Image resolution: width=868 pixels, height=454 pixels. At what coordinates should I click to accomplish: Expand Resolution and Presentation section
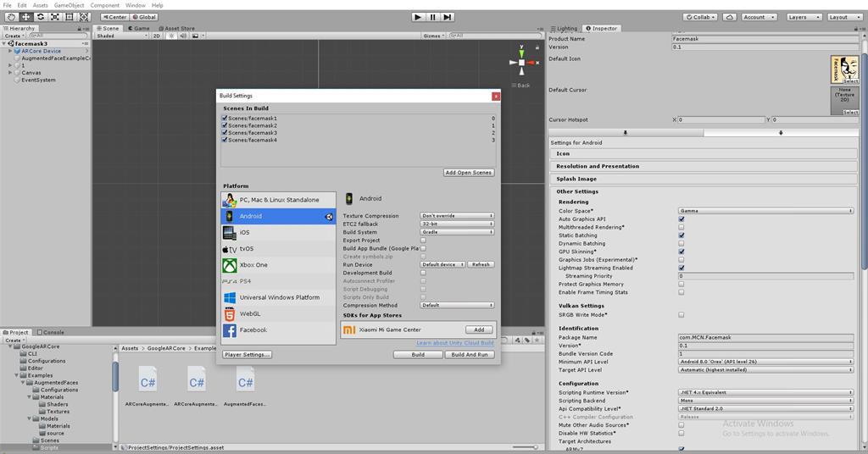pos(704,167)
